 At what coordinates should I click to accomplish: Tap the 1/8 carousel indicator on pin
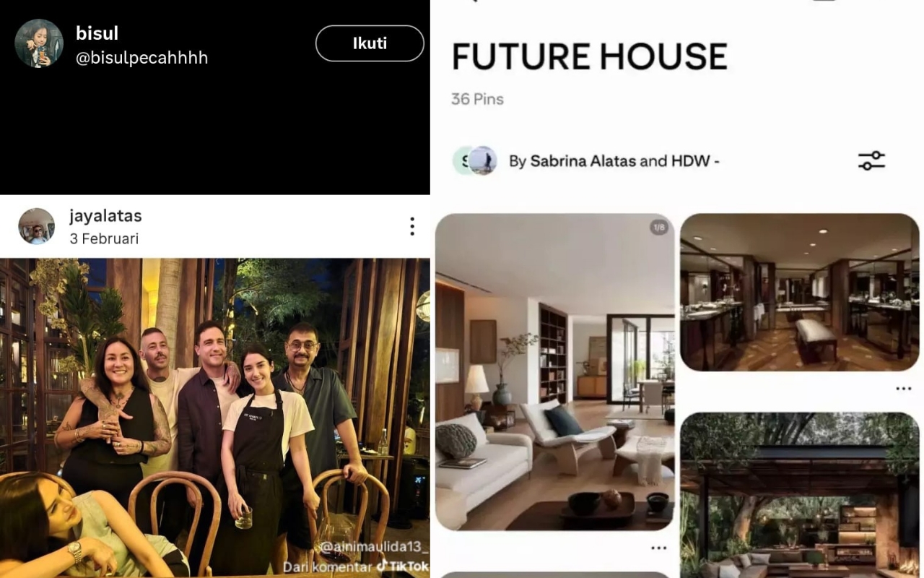tap(658, 228)
